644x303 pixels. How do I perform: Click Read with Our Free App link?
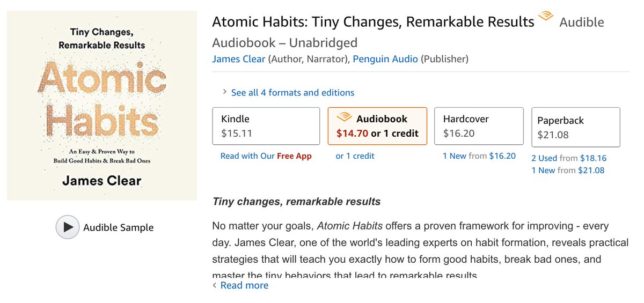click(266, 156)
